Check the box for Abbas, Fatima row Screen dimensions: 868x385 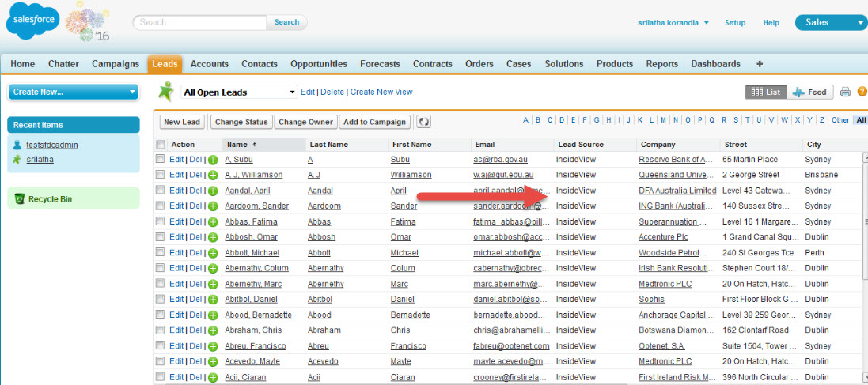click(161, 221)
